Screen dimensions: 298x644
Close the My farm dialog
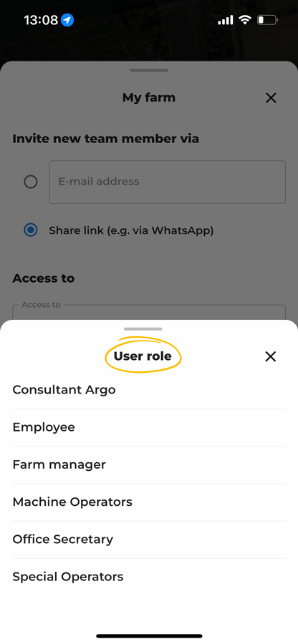271,98
